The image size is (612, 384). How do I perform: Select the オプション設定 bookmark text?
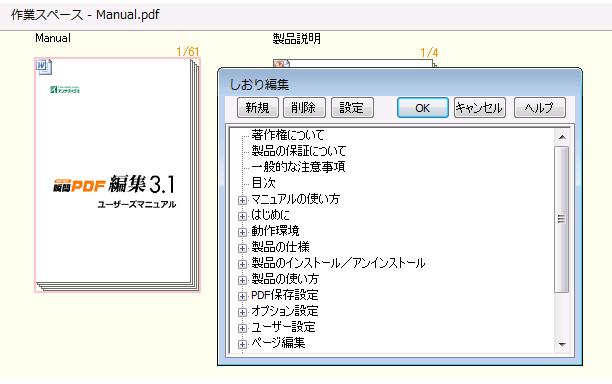point(285,311)
